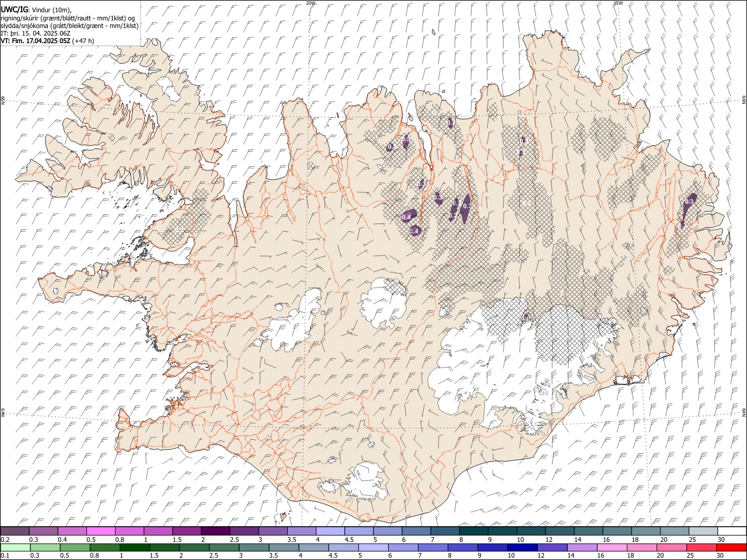
Task: Pick the top-row swatch between 14 and 16
Action: pyautogui.click(x=588, y=531)
